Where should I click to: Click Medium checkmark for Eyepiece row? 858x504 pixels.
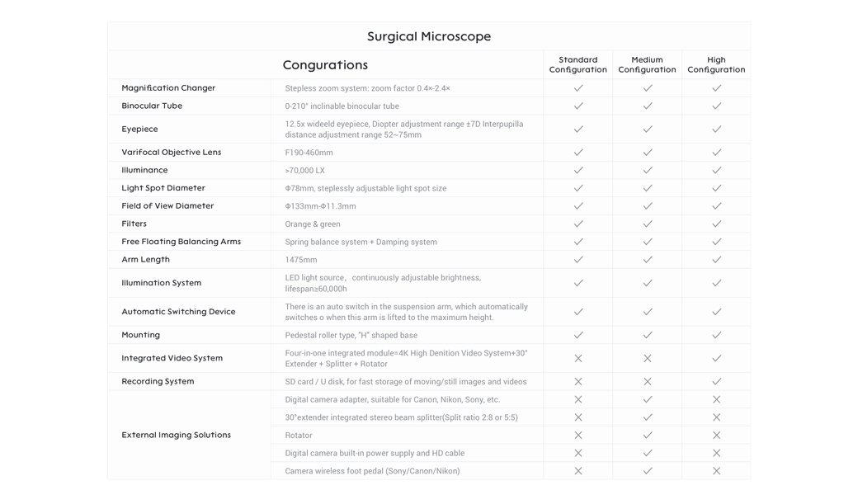click(648, 130)
